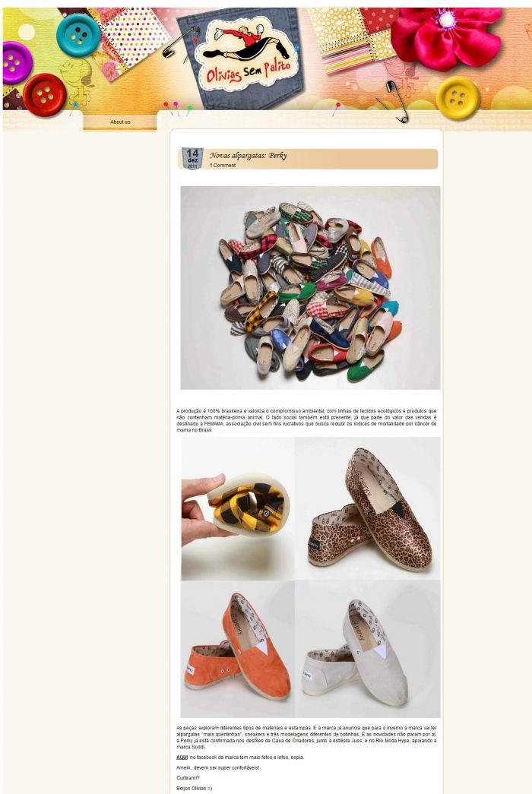Click the safety pin on denim pocket
Viewport: 532px width, 794px height.
180,41
